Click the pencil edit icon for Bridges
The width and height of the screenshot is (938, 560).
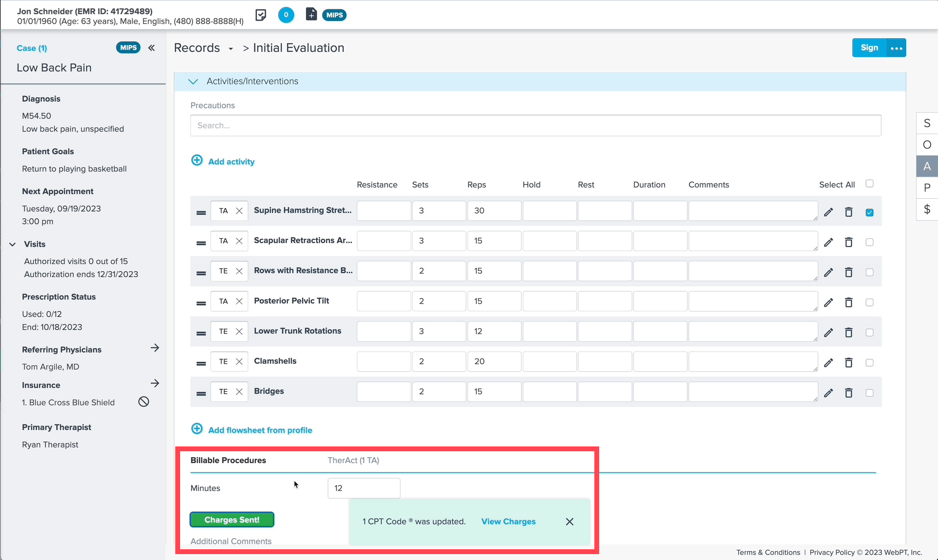(828, 393)
